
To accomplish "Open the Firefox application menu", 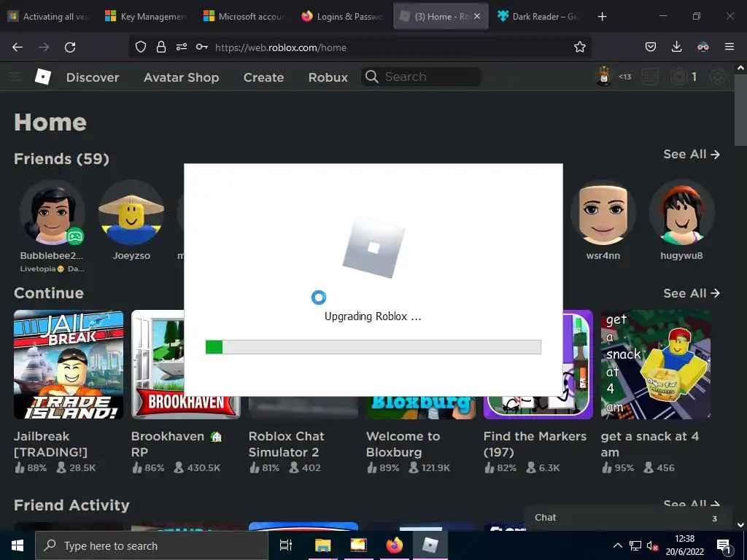I will coord(729,47).
